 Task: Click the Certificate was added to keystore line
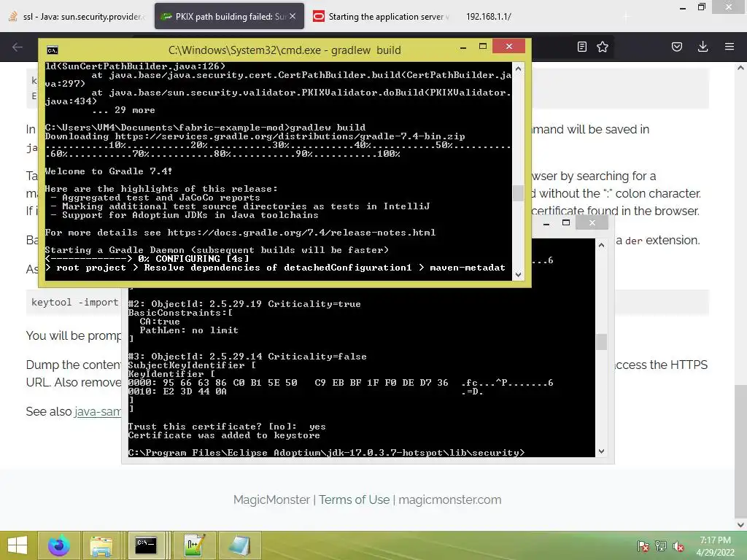[x=224, y=435]
